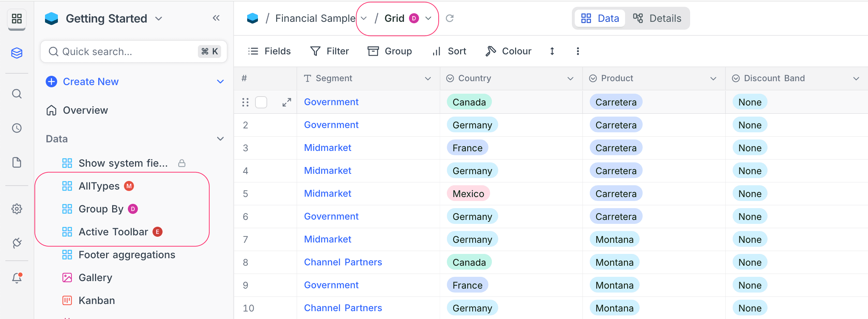Collapse the Data section in sidebar
The height and width of the screenshot is (319, 868).
click(220, 139)
